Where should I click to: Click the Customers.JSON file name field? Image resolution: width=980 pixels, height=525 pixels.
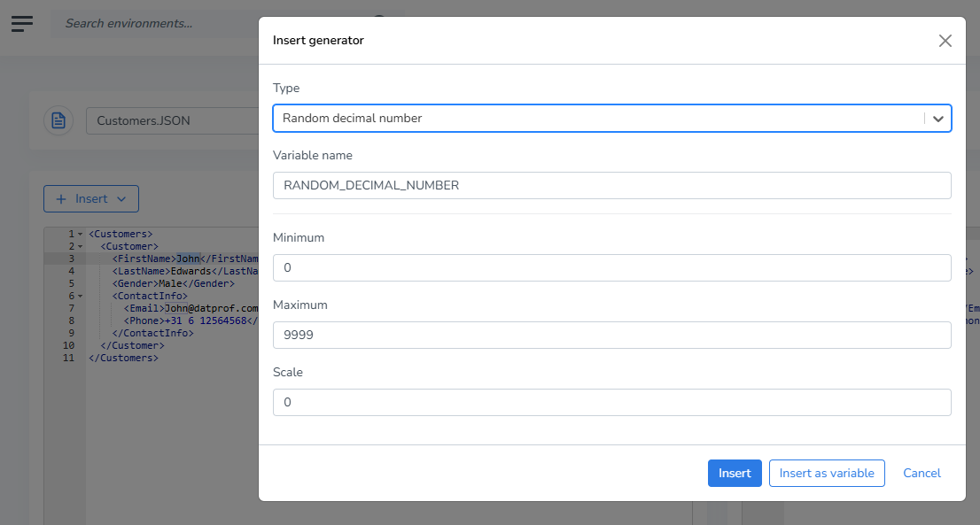click(173, 121)
